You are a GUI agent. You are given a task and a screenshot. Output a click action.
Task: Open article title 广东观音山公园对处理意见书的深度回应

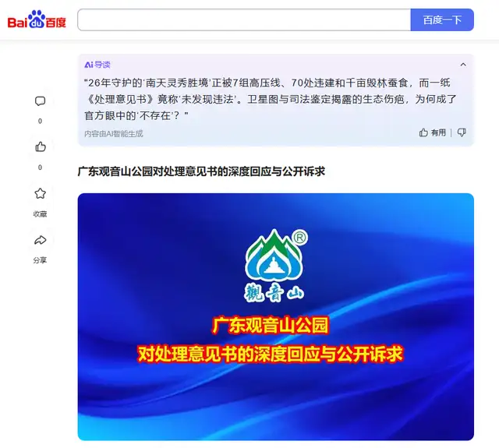coord(201,171)
